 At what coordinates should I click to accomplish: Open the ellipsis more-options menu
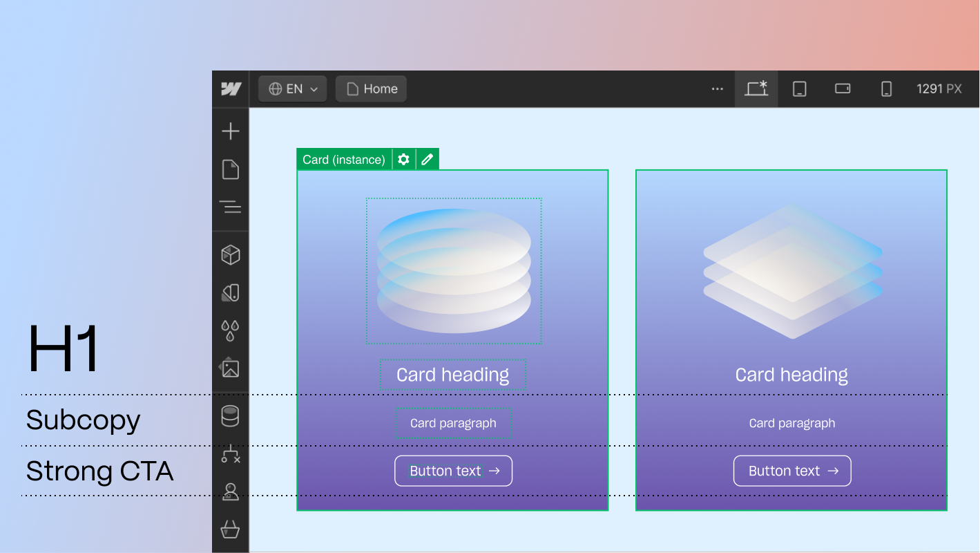coord(717,88)
